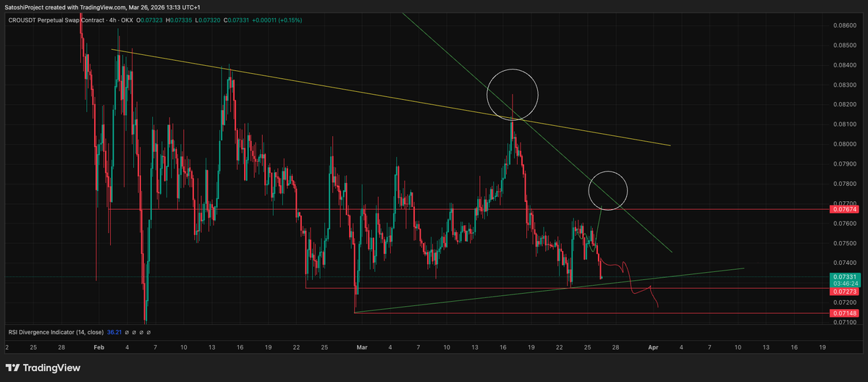The height and width of the screenshot is (382, 868).
Task: Click the red 0.07148 price label
Action: [x=844, y=313]
